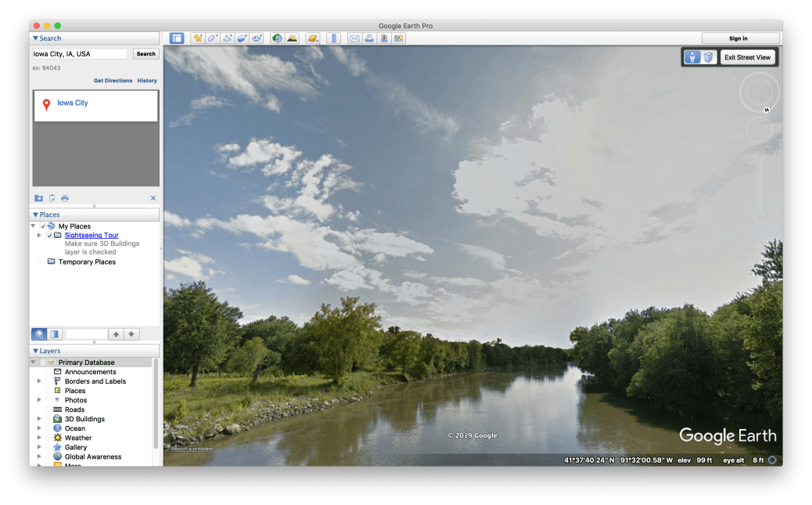Collapse the Places panel
The image size is (812, 505).
point(35,214)
